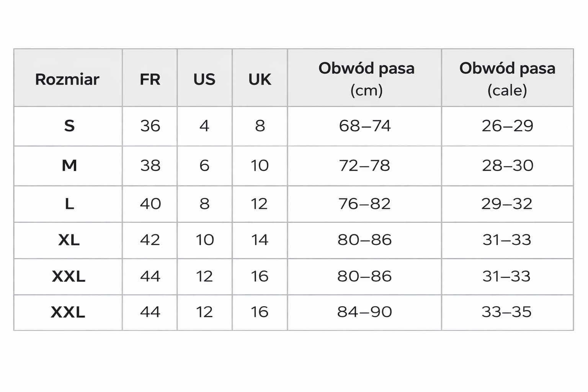The width and height of the screenshot is (588, 392).
Task: Click the 26–29 inch waist cell
Action: (x=507, y=126)
